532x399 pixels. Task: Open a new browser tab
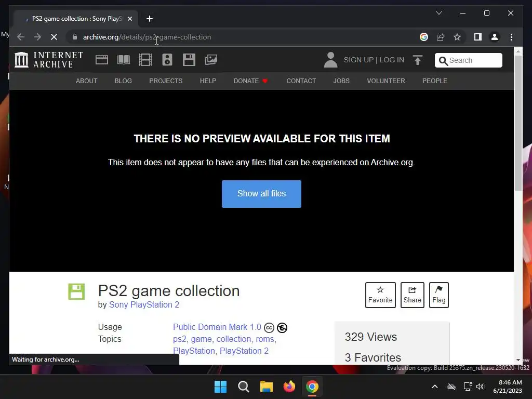pyautogui.click(x=150, y=19)
